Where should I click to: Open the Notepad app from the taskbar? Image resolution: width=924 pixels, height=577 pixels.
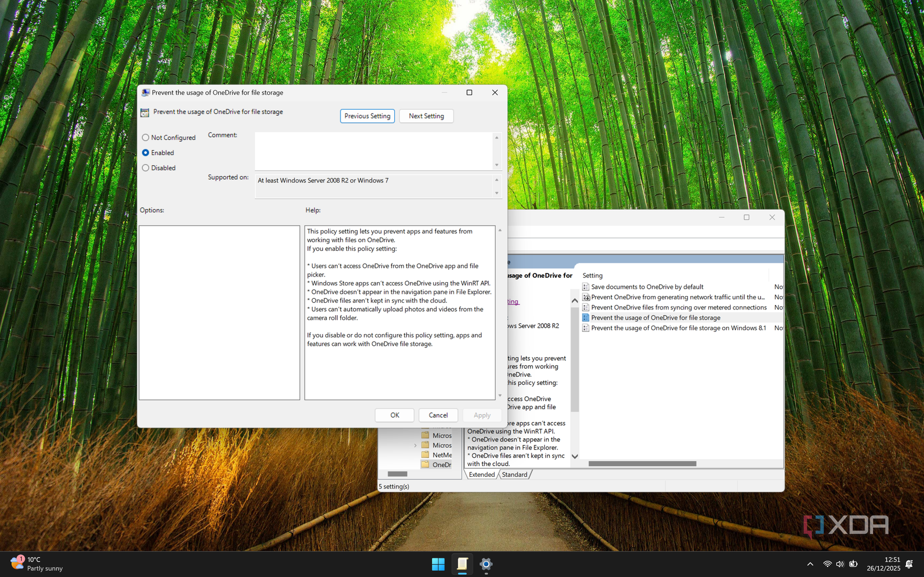462,564
